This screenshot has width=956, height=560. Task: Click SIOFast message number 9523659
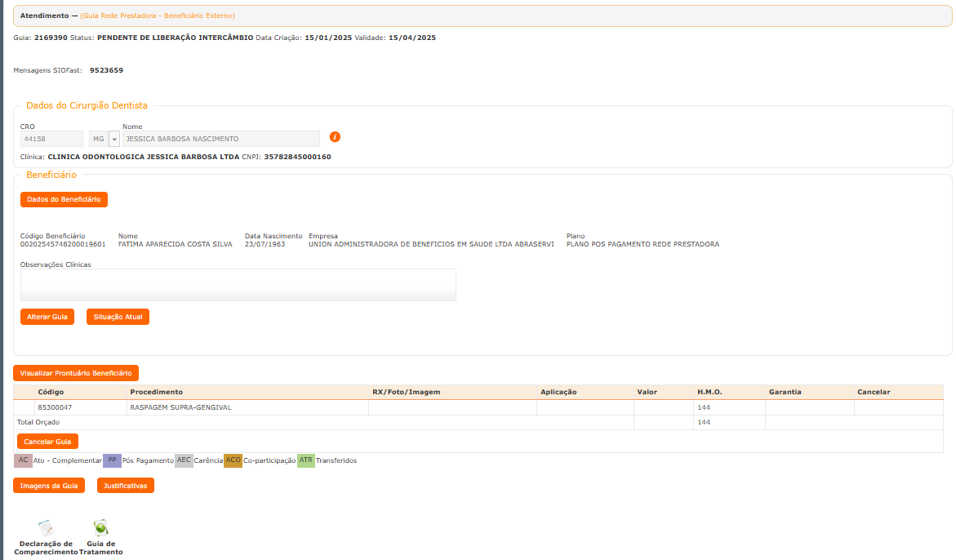point(106,71)
